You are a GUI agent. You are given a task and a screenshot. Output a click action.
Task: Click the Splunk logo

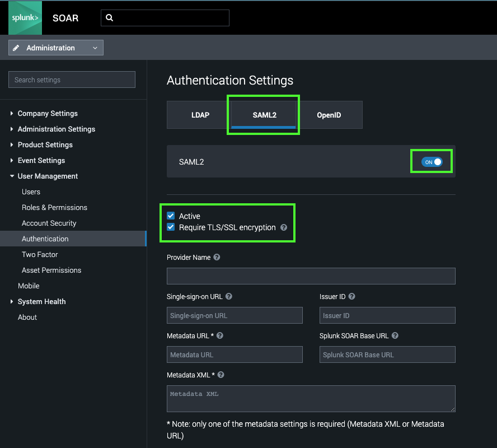25,18
